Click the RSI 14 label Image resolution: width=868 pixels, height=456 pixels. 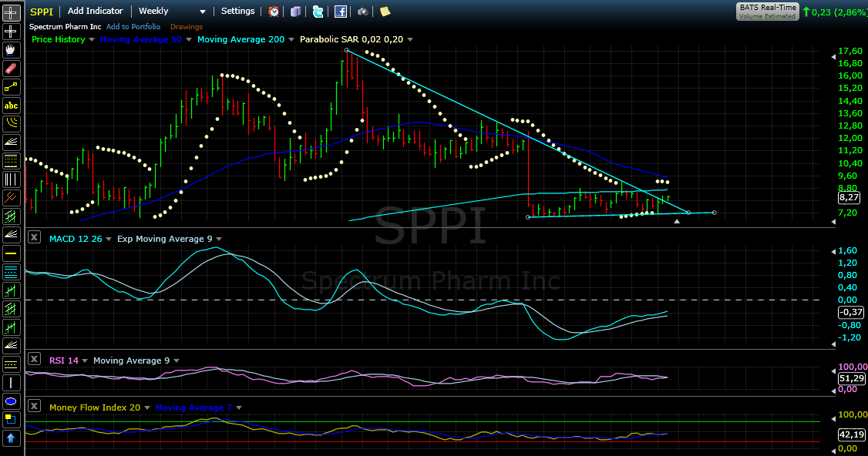pyautogui.click(x=64, y=360)
